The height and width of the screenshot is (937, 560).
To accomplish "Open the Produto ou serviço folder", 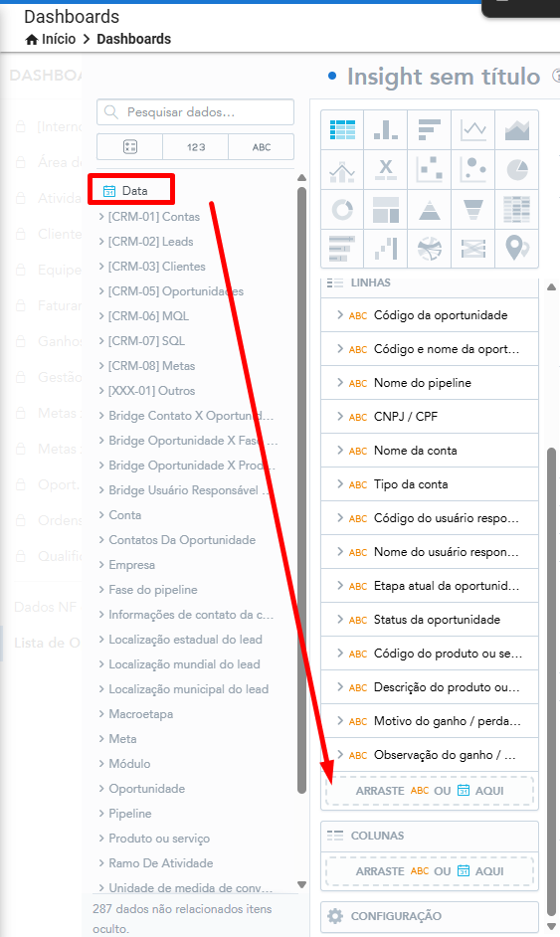I will [x=154, y=839].
